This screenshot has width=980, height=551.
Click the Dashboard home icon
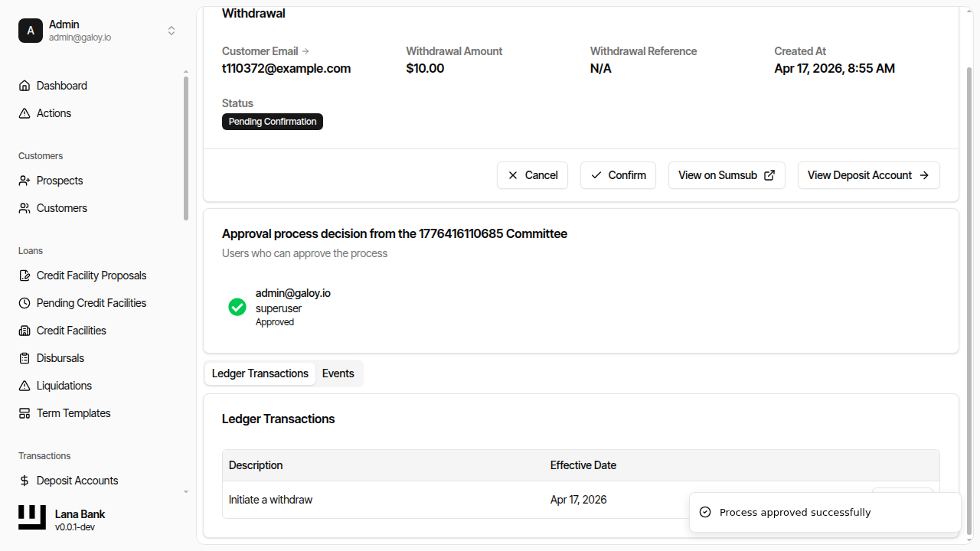24,86
